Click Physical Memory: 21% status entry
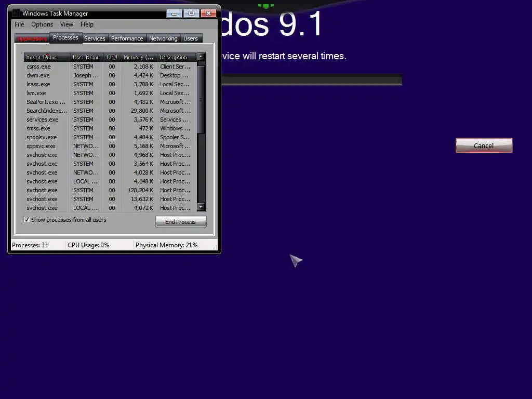The image size is (532, 399). click(166, 245)
